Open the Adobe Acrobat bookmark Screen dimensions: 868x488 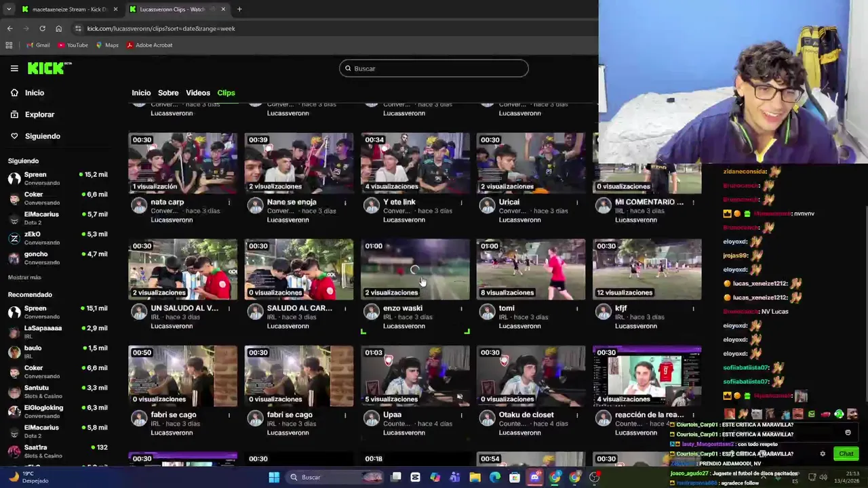pyautogui.click(x=149, y=45)
